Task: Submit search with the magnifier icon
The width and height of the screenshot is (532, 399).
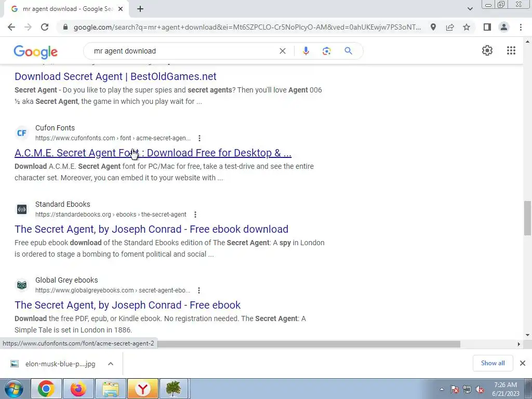Action: 348,51
